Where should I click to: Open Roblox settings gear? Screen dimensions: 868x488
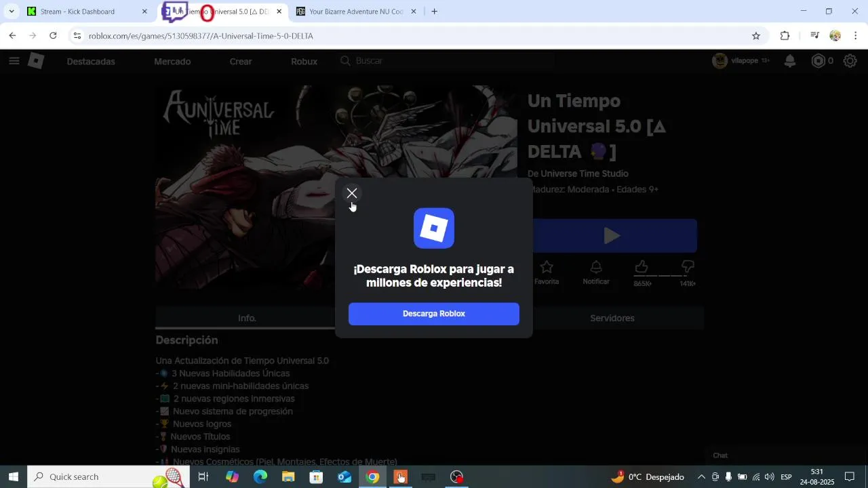coord(850,61)
